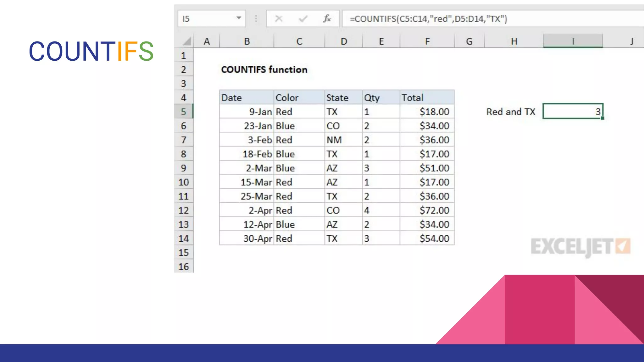Select row 2 header
Screen dimensions: 644x362
coord(184,69)
